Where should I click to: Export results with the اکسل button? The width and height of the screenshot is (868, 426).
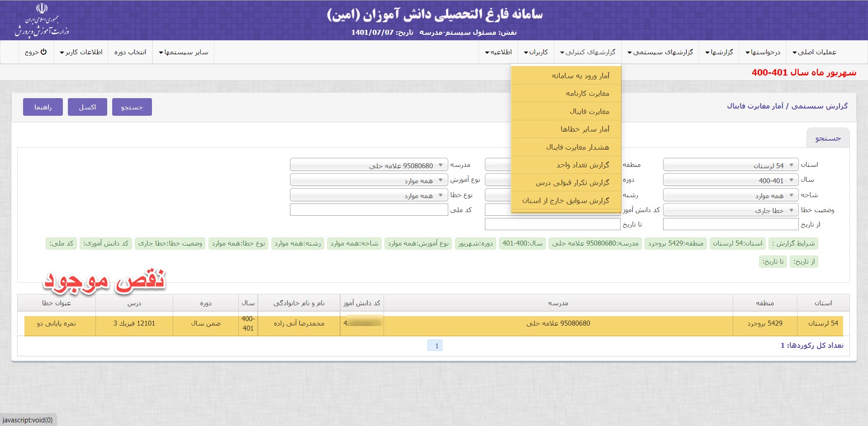[x=87, y=107]
